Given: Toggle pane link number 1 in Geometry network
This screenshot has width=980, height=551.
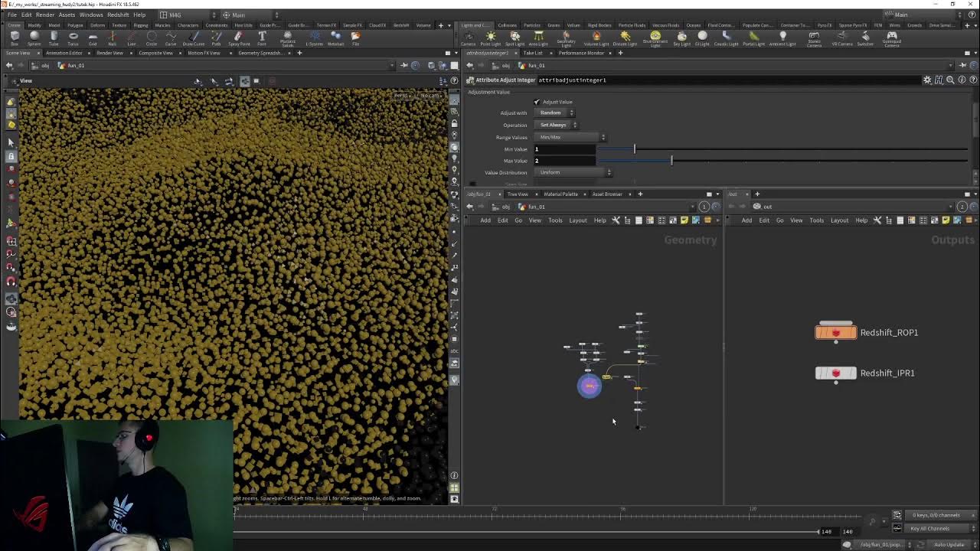Looking at the screenshot, I should tap(704, 207).
